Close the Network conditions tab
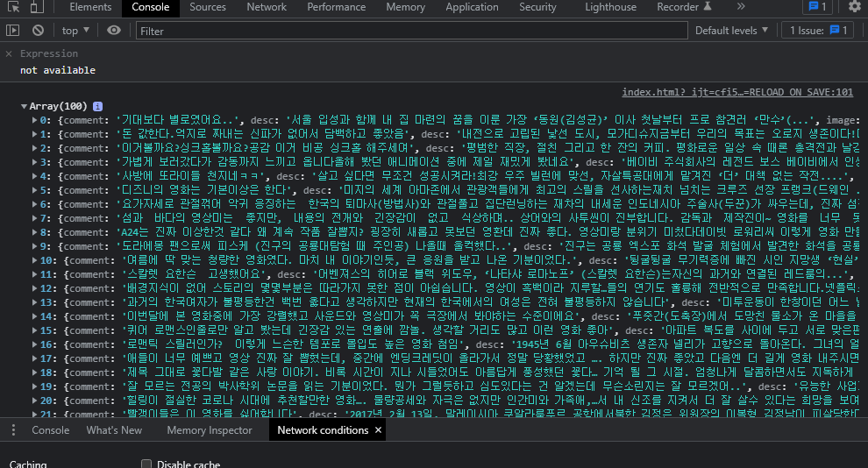 (378, 429)
